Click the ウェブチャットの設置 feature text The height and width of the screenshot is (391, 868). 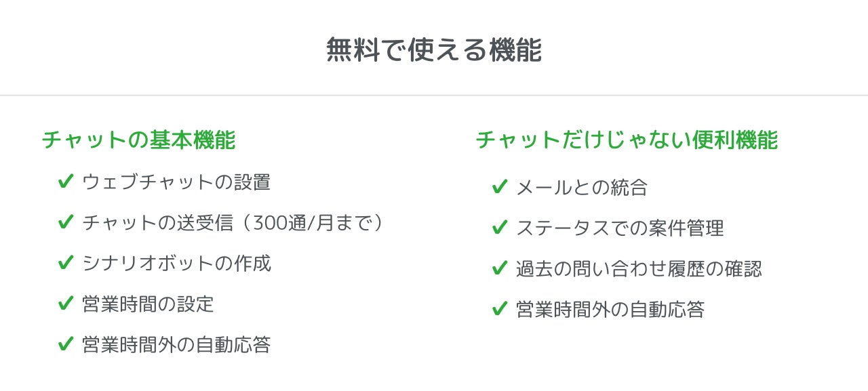[x=176, y=182]
